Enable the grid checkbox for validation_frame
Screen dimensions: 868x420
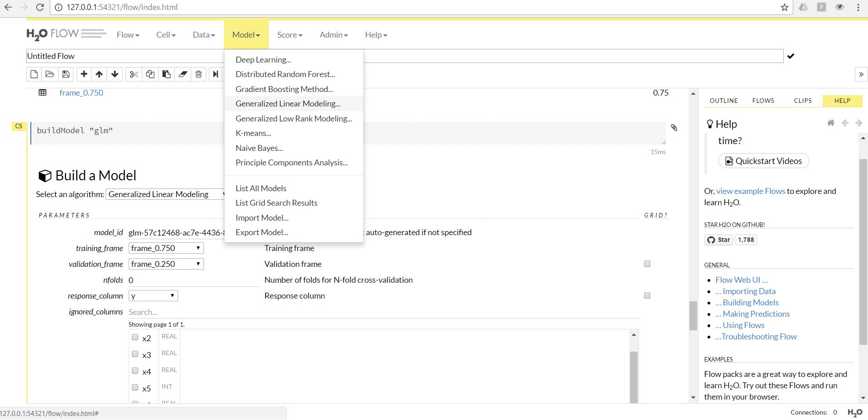(647, 264)
